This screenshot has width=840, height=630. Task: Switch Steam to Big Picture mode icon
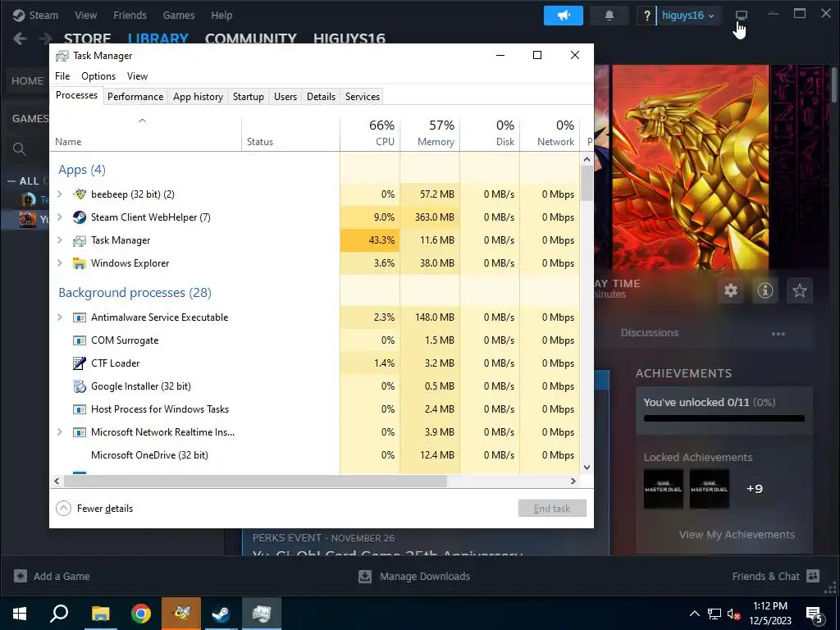(x=741, y=15)
